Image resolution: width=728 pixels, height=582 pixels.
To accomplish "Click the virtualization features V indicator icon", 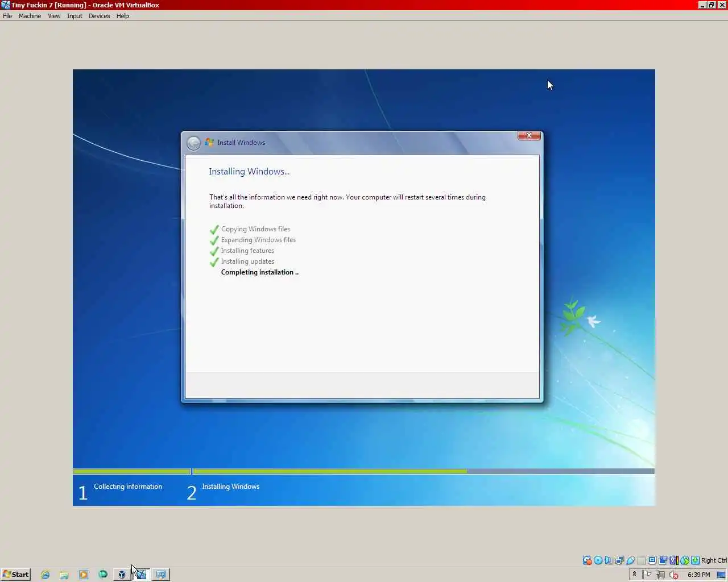I will 673,560.
